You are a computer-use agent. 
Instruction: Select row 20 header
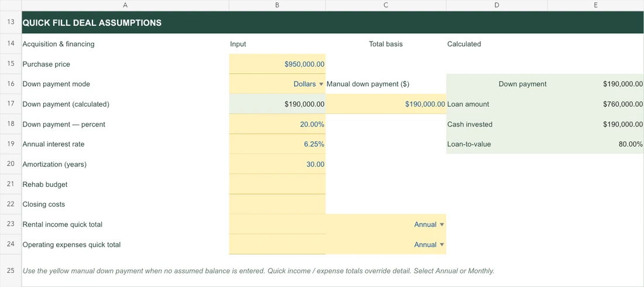click(x=11, y=165)
